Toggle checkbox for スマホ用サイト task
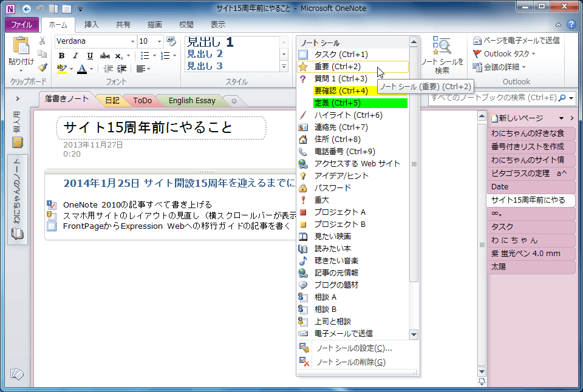 [x=52, y=215]
